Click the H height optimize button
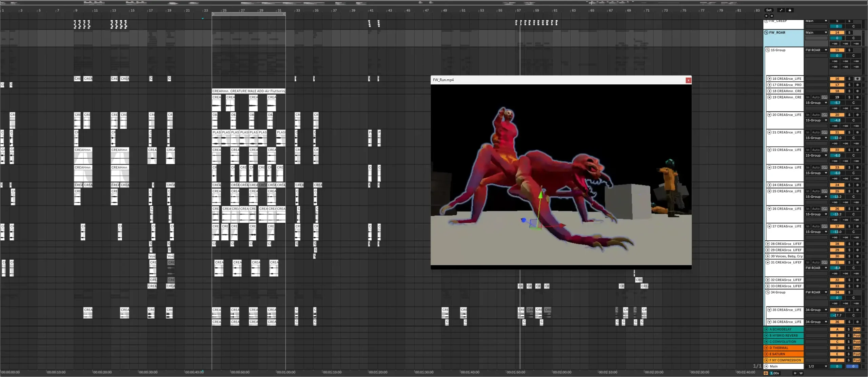Screen dimensions: 868x377 point(795,373)
